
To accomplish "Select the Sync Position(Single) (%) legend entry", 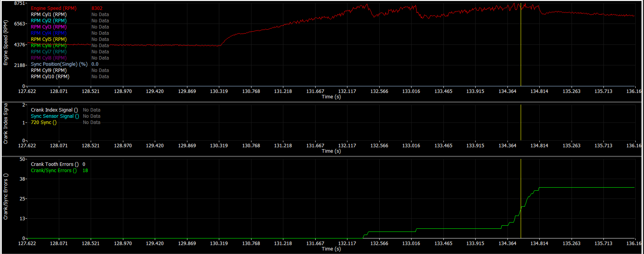I will [59, 64].
